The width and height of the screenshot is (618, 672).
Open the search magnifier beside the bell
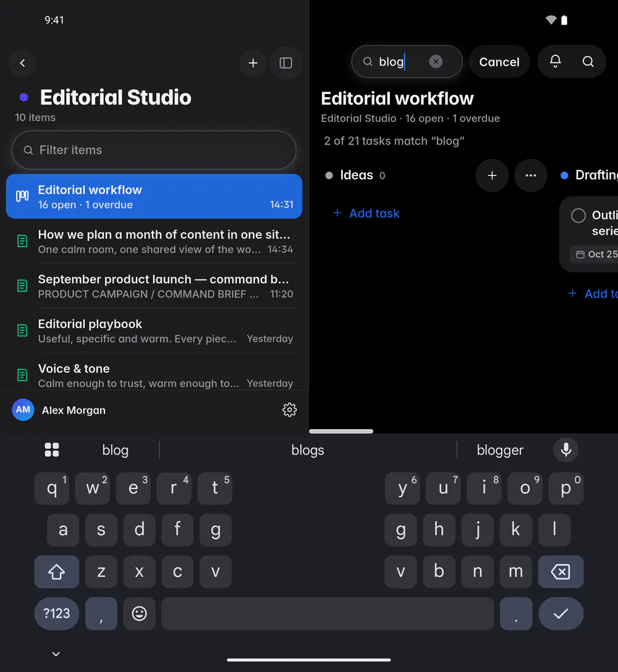click(588, 62)
